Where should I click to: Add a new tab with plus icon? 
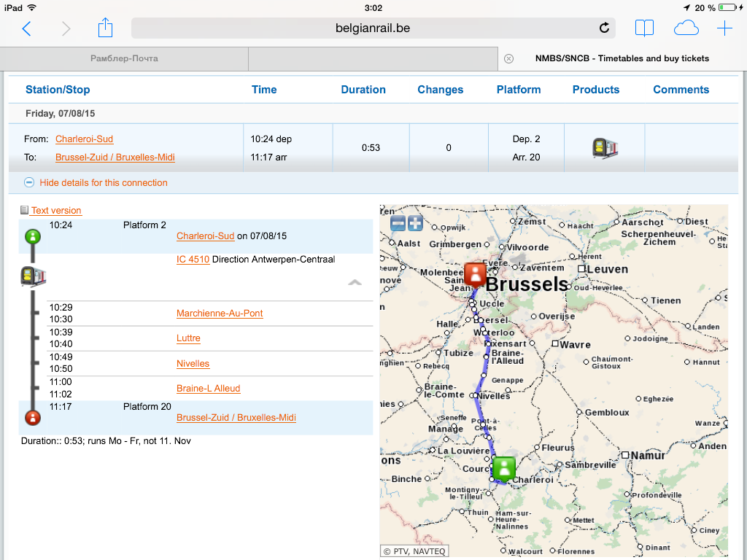click(x=724, y=28)
